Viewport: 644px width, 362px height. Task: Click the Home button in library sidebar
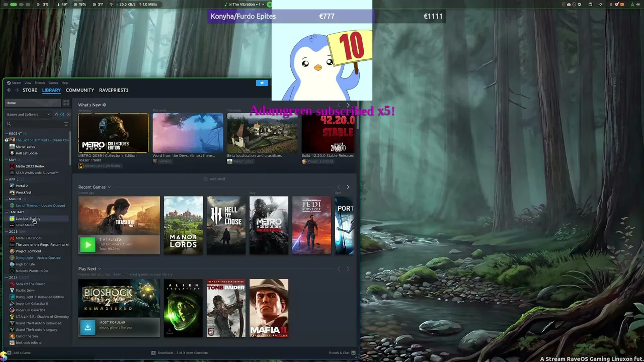point(33,103)
